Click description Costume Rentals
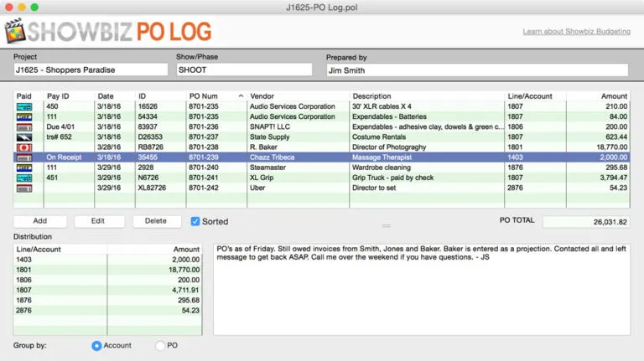The height and width of the screenshot is (361, 644). pos(379,137)
